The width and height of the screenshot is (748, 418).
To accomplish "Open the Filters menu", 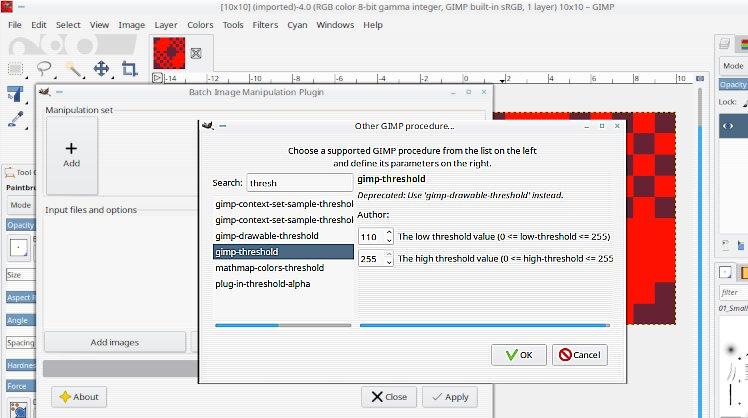I will (x=265, y=25).
